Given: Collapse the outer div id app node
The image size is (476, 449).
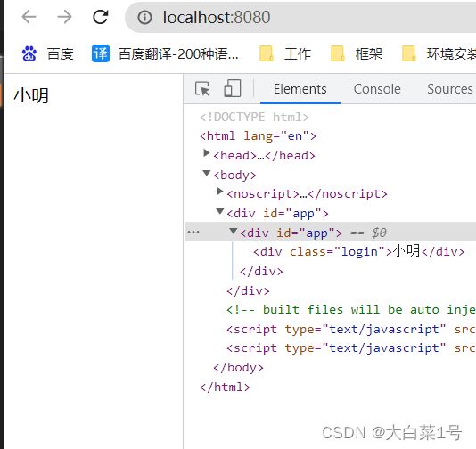Looking at the screenshot, I should click(220, 211).
